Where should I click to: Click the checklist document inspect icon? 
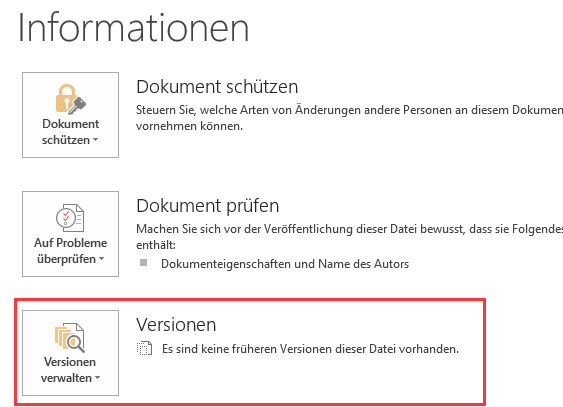pyautogui.click(x=70, y=218)
